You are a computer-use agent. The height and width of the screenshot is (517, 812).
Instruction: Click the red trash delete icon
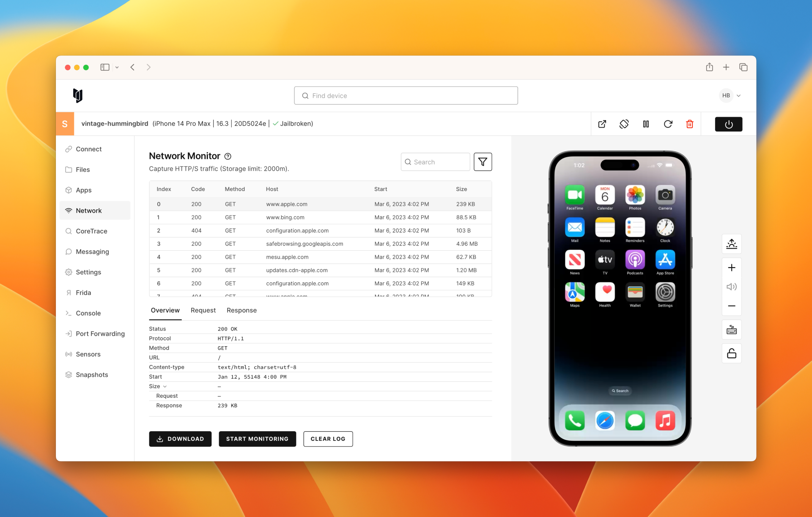689,124
